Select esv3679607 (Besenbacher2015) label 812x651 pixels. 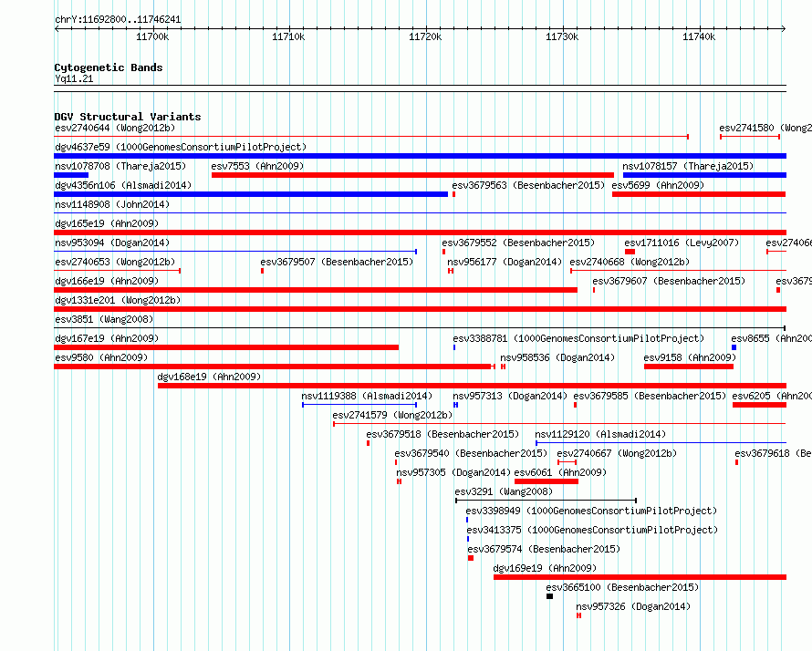tap(669, 281)
